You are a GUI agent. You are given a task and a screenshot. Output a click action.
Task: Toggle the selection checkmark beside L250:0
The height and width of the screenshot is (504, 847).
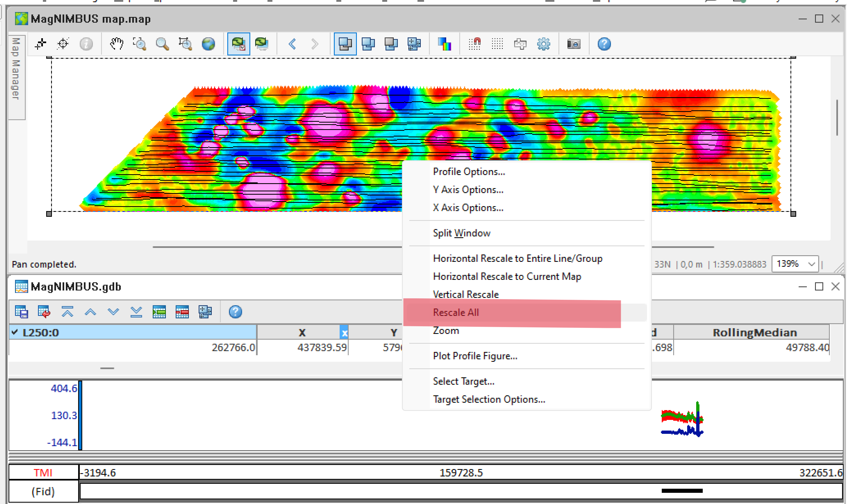[x=15, y=333]
